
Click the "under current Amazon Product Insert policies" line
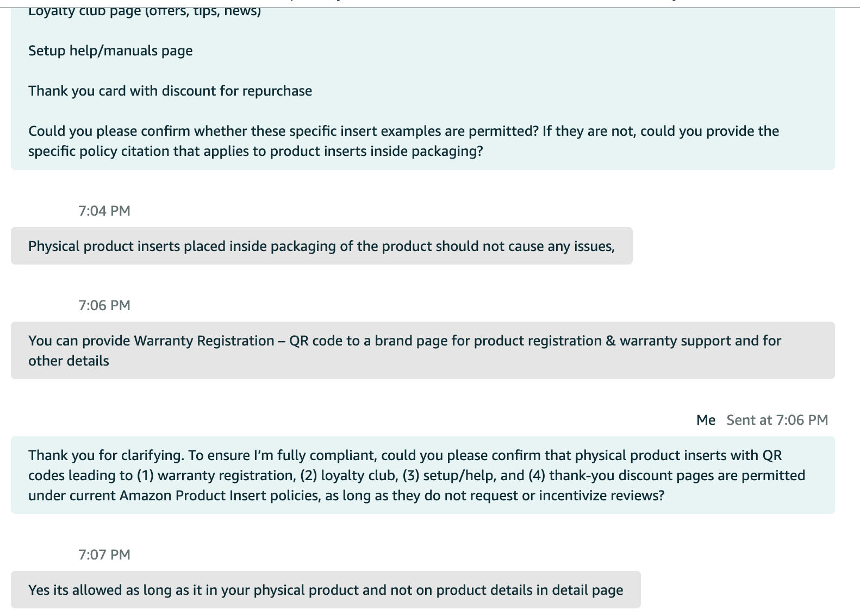point(346,496)
